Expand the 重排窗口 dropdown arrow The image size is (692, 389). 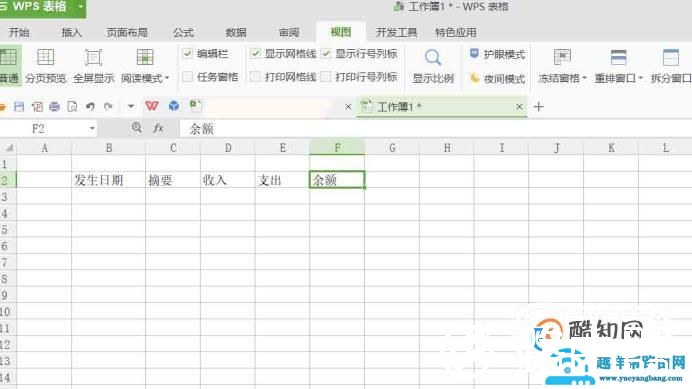point(640,78)
